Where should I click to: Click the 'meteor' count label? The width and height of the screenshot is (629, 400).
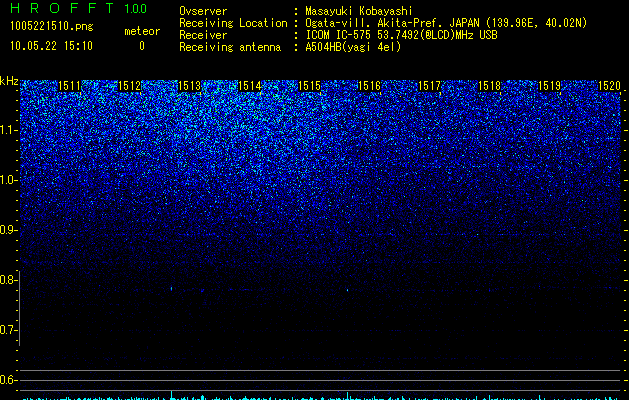pos(142,31)
